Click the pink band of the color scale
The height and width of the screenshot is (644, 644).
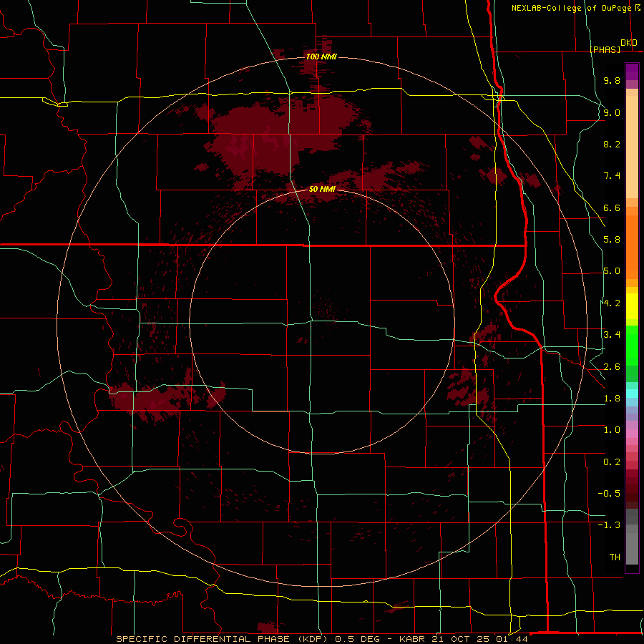pyautogui.click(x=632, y=434)
